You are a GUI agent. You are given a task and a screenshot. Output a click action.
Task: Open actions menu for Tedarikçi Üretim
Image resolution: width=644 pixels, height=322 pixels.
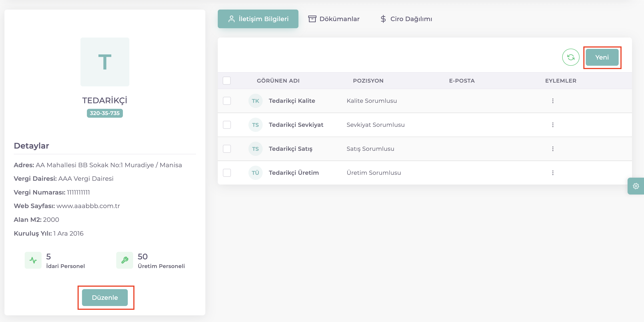552,173
